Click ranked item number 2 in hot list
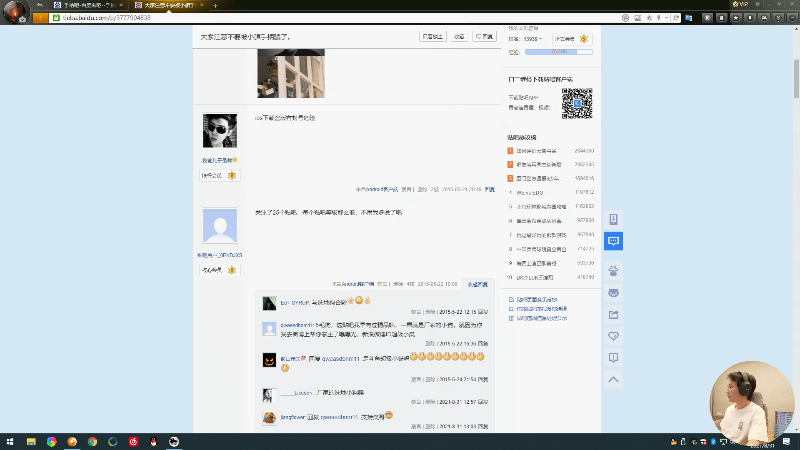Image resolution: width=800 pixels, height=450 pixels. click(x=539, y=165)
